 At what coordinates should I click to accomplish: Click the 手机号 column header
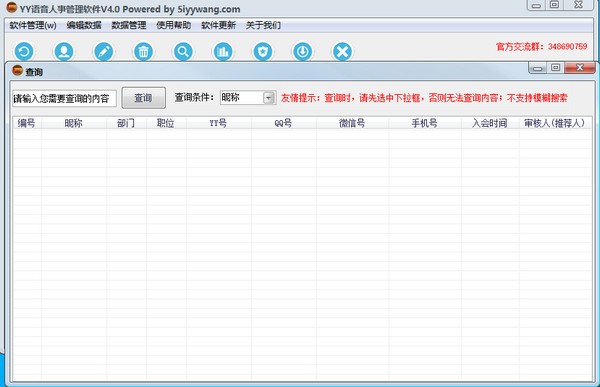(x=424, y=123)
